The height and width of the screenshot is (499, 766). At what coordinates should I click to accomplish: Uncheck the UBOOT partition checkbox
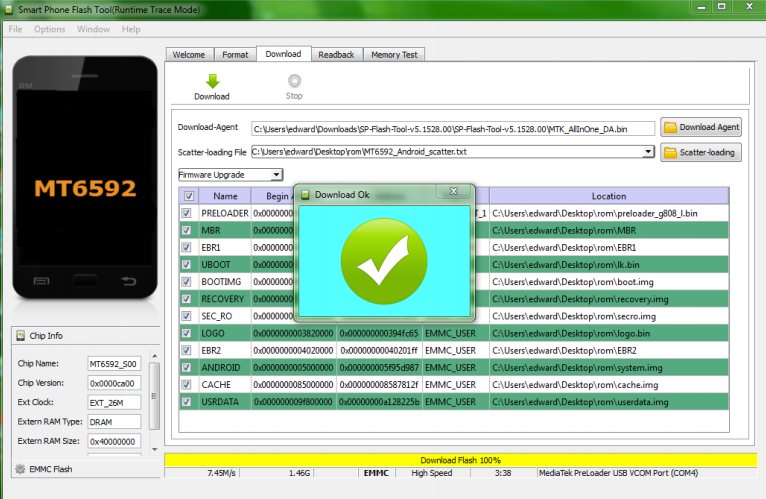coord(186,264)
